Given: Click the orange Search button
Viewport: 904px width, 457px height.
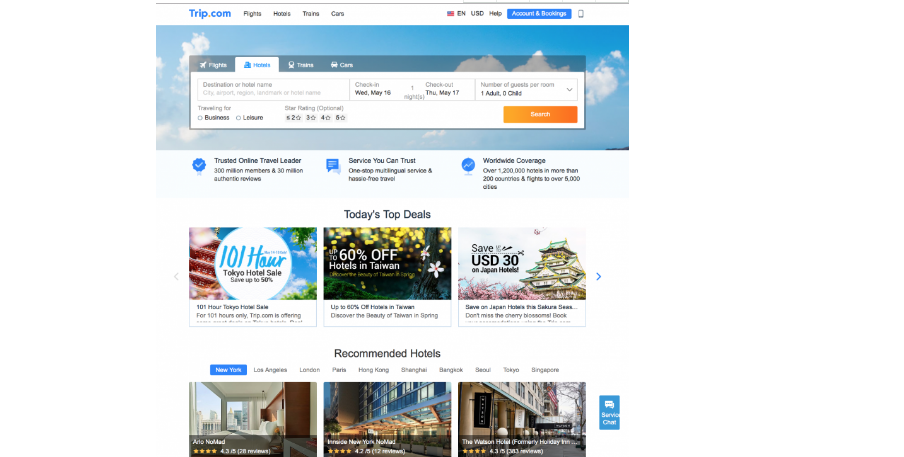Looking at the screenshot, I should (x=540, y=114).
